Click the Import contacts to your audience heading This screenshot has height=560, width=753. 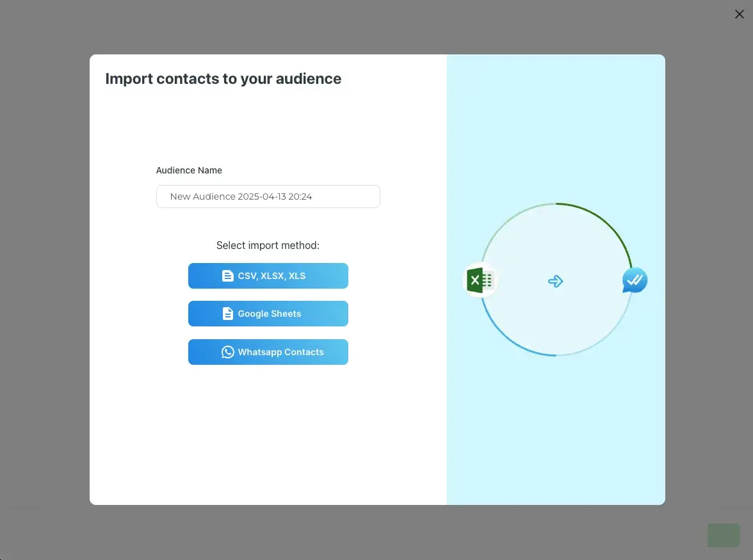(x=223, y=79)
